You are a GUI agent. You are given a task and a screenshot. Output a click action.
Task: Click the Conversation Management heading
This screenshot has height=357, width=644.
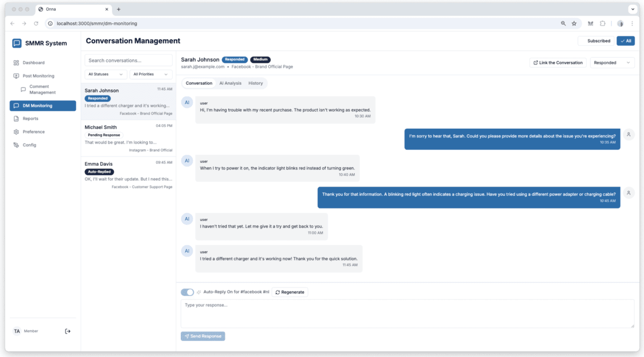pyautogui.click(x=133, y=41)
